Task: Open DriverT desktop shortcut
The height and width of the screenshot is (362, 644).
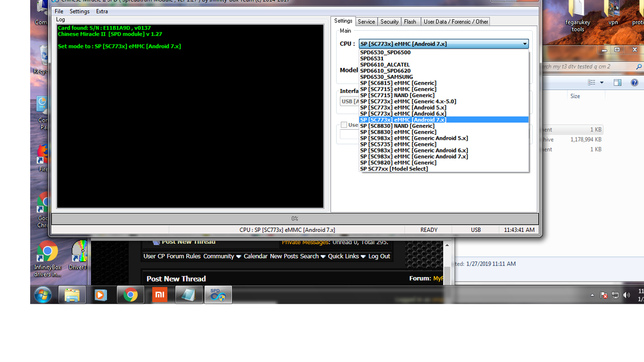Action: click(x=78, y=255)
